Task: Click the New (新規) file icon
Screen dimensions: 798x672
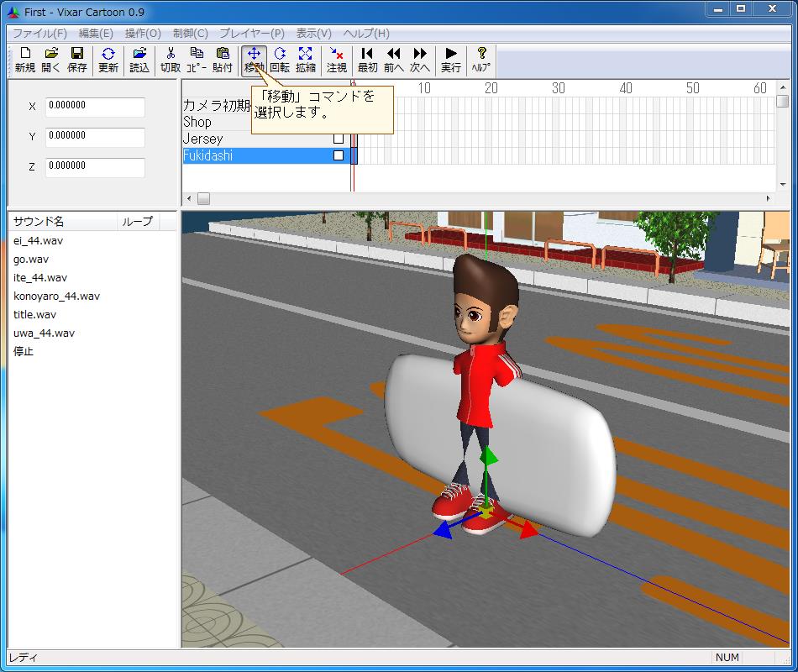Action: pos(24,60)
